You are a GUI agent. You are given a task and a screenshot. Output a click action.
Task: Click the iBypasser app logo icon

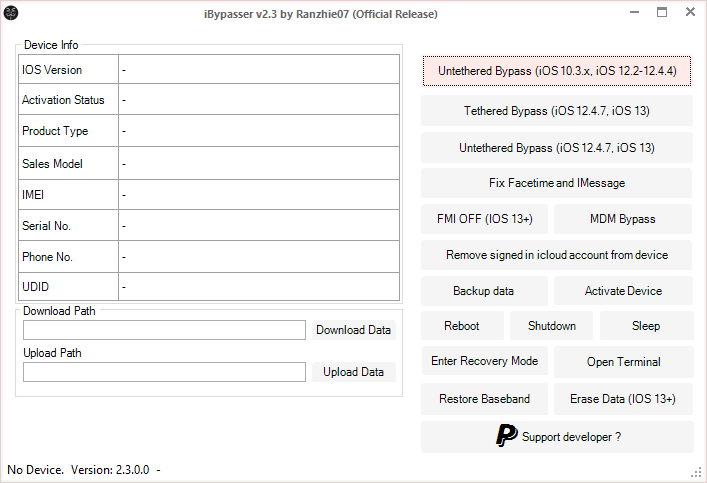point(11,13)
